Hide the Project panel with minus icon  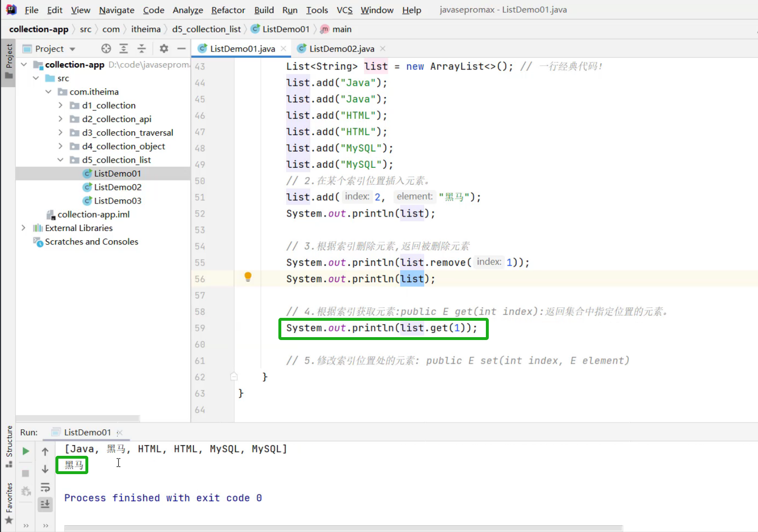[x=181, y=48]
